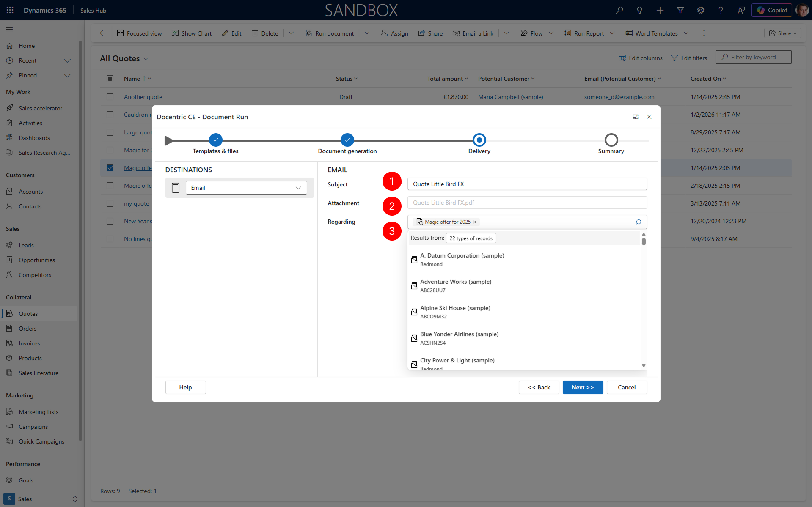Open the settings gear
Viewport: 812px width, 507px height.
coord(701,10)
